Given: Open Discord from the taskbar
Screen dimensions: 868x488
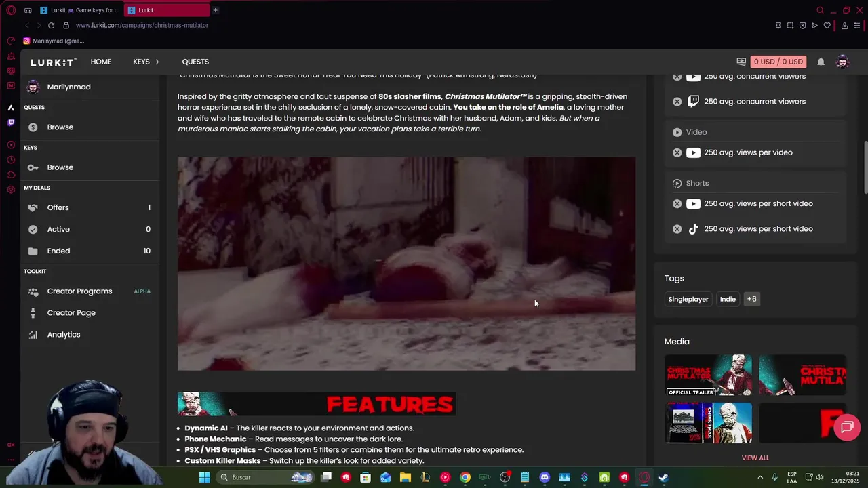Looking at the screenshot, I should [x=545, y=477].
